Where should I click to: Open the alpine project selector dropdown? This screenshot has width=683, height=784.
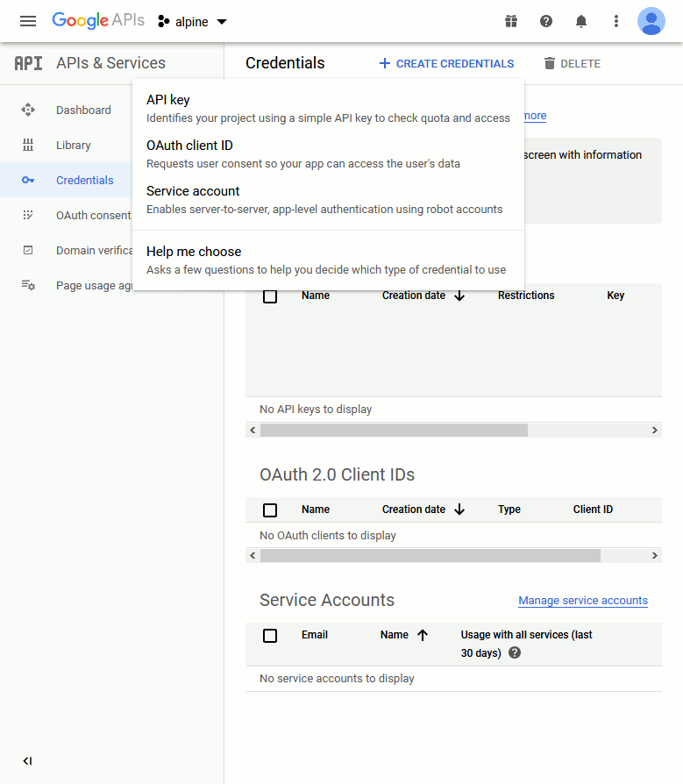[x=193, y=22]
